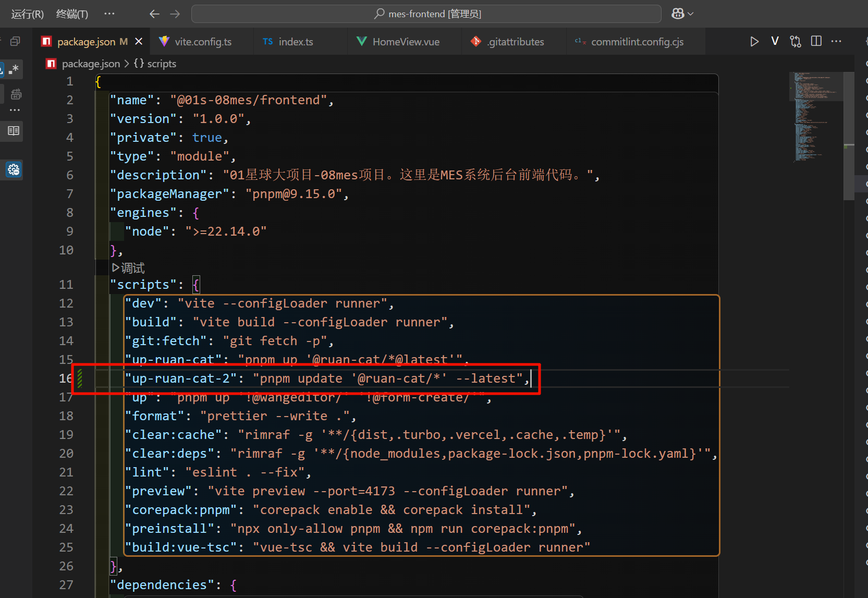The height and width of the screenshot is (598, 868).
Task: Switch to the vite.config.ts tab
Action: pos(203,42)
